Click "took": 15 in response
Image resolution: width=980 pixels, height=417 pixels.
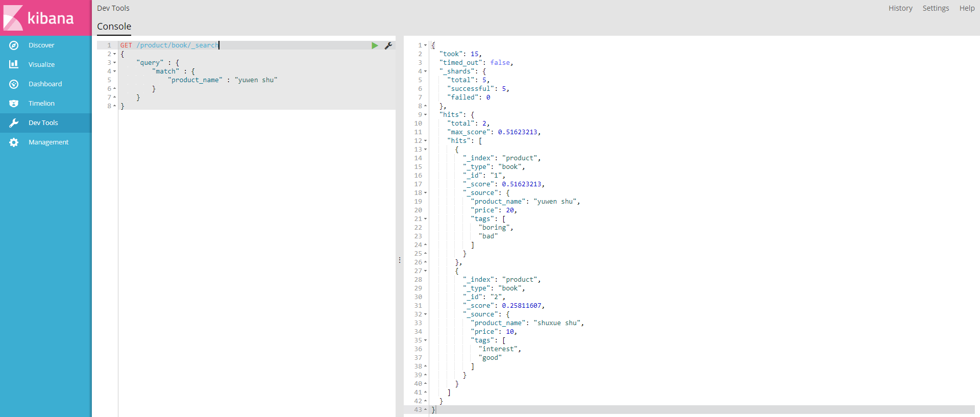[460, 54]
